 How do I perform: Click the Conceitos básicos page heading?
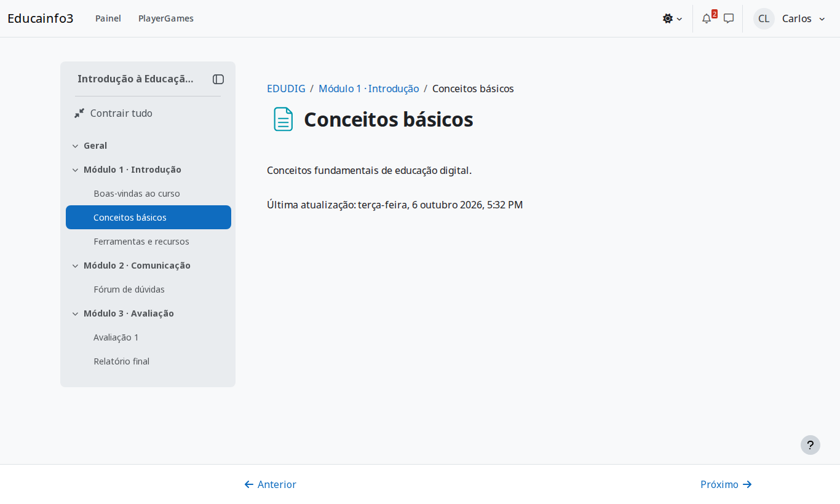pyautogui.click(x=389, y=119)
